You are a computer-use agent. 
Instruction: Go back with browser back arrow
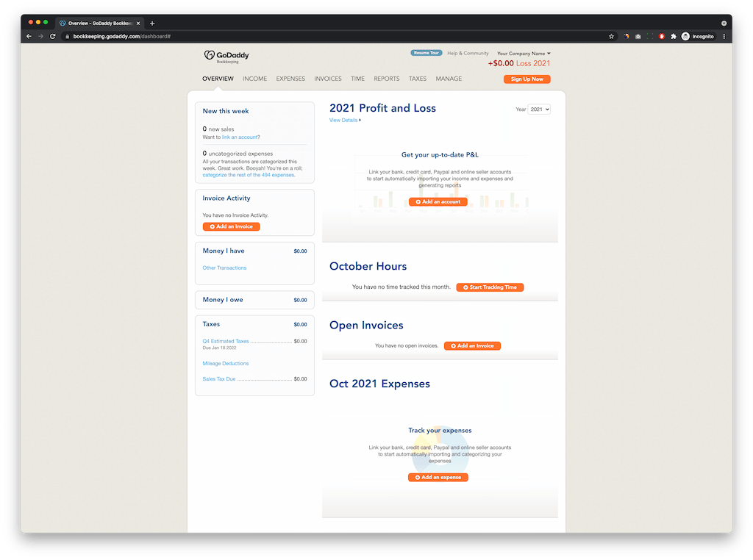(29, 37)
